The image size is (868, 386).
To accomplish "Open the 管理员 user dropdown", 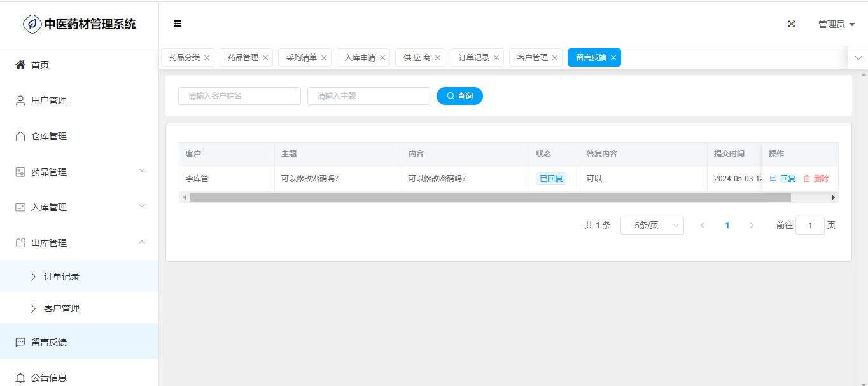I will click(836, 24).
